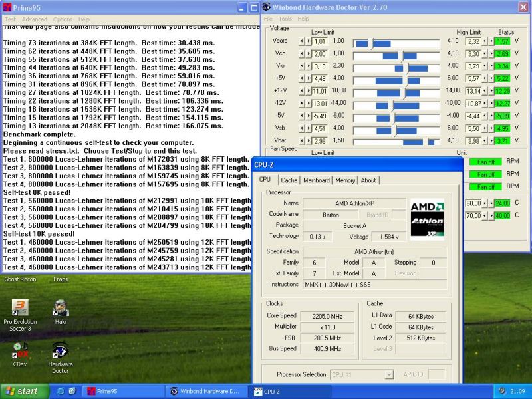This screenshot has width=532, height=399.
Task: Open the Help menu in Prime95
Action: pyautogui.click(x=84, y=19)
